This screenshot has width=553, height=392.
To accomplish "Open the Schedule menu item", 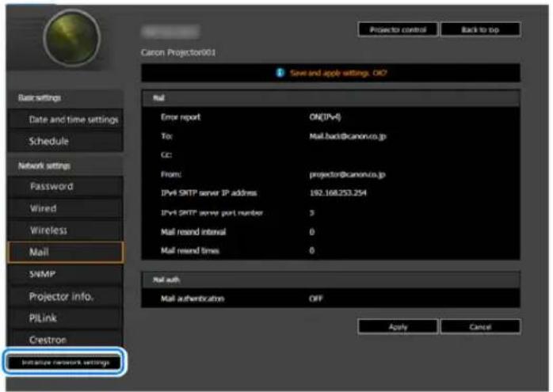I will (x=66, y=142).
